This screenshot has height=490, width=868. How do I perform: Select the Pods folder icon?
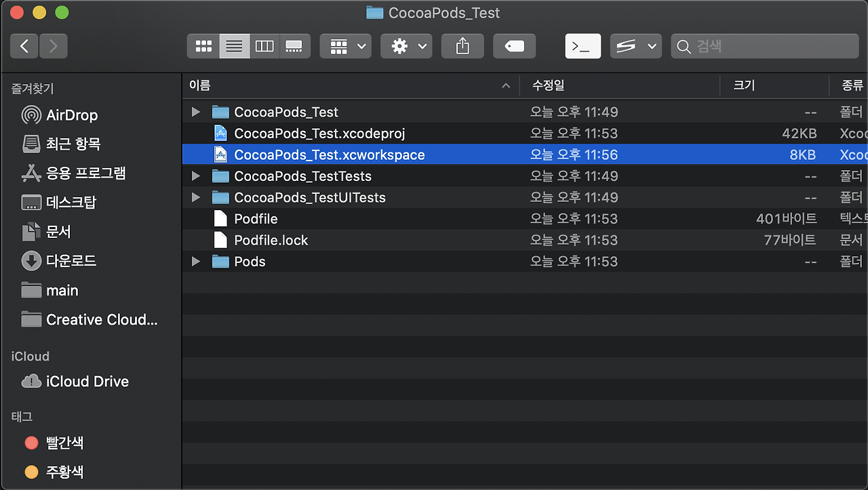[x=220, y=262]
